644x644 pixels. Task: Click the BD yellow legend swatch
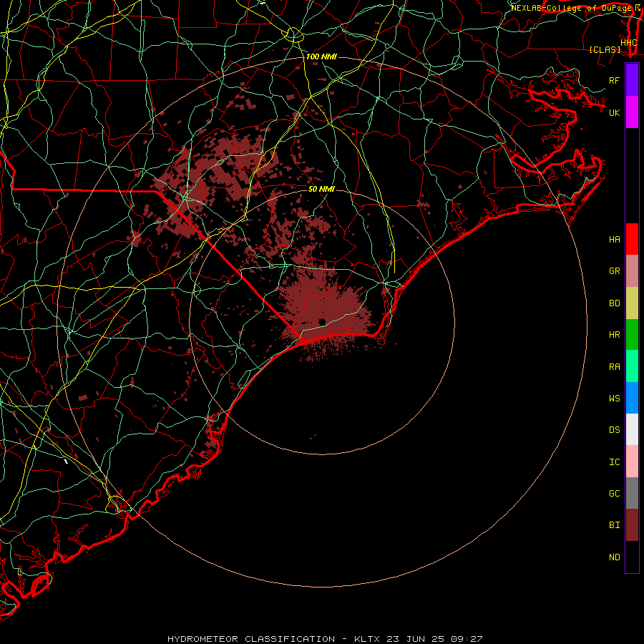click(x=632, y=303)
